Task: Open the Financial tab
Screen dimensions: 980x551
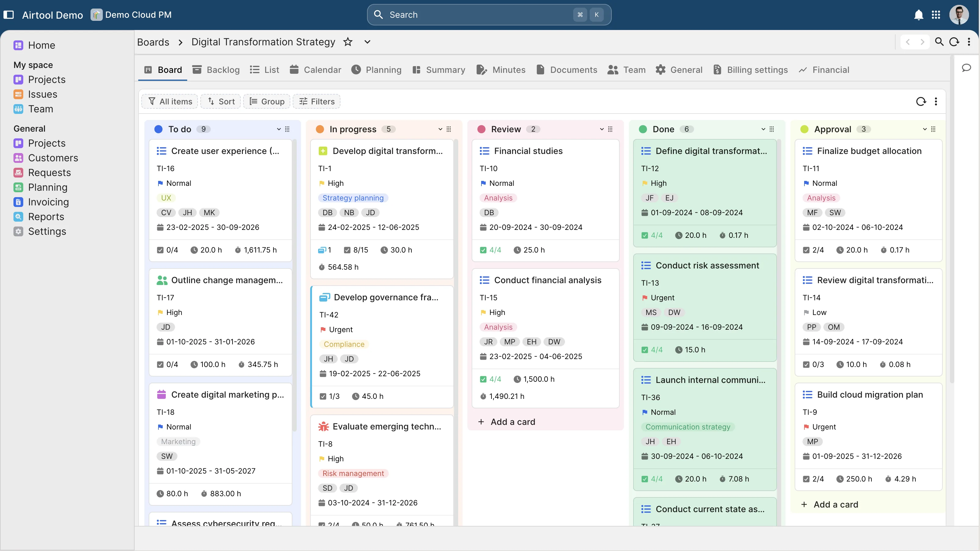Action: [824, 70]
